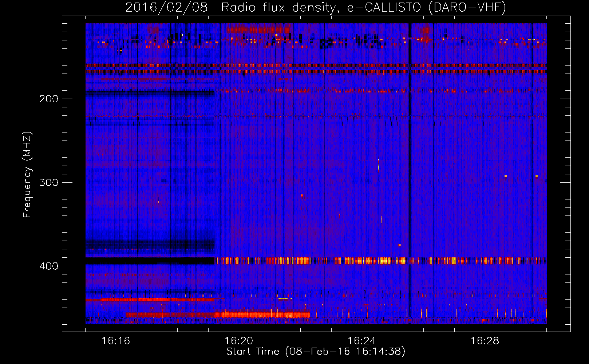Click the 300 frequency tick label

point(49,182)
